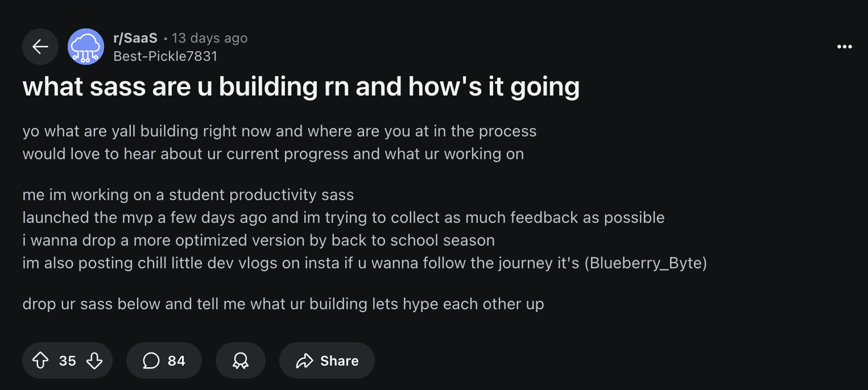Click the "13 days ago" timestamp
Viewport: 868px width, 390px height.
209,38
